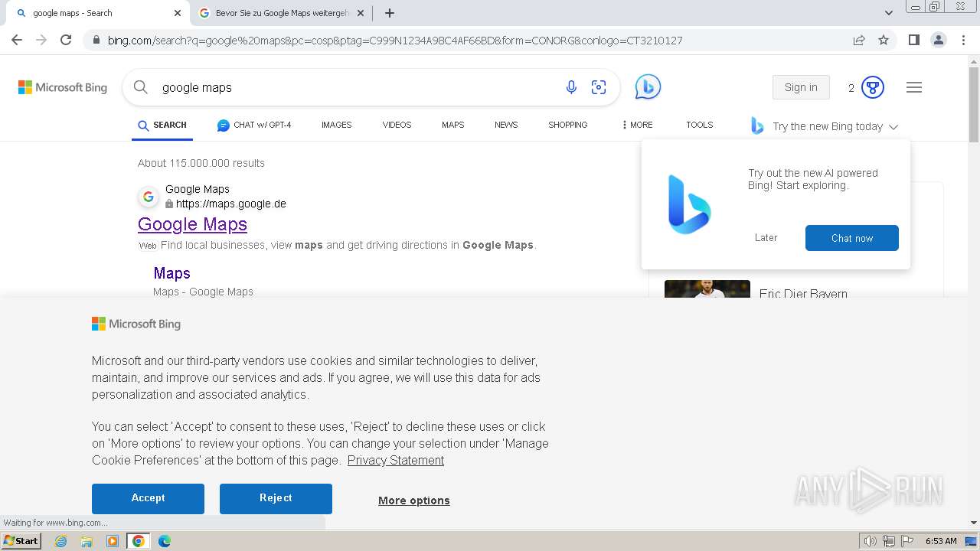This screenshot has height=551, width=980.
Task: Open the TOOLS option
Action: coord(699,125)
